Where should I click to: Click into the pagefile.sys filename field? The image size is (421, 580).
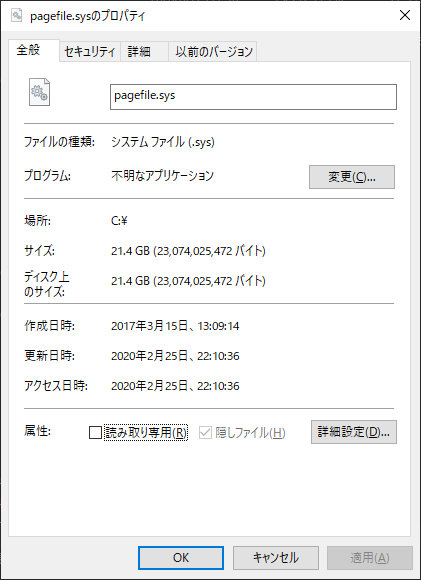click(253, 97)
